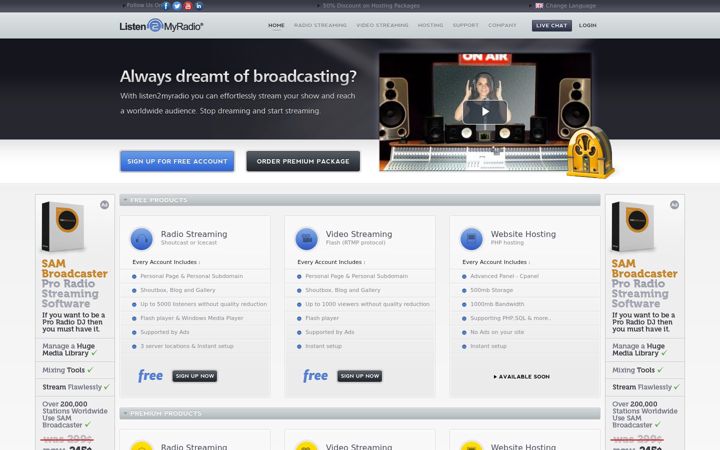The height and width of the screenshot is (450, 720).
Task: Play the On Air promo video
Action: pyautogui.click(x=485, y=112)
